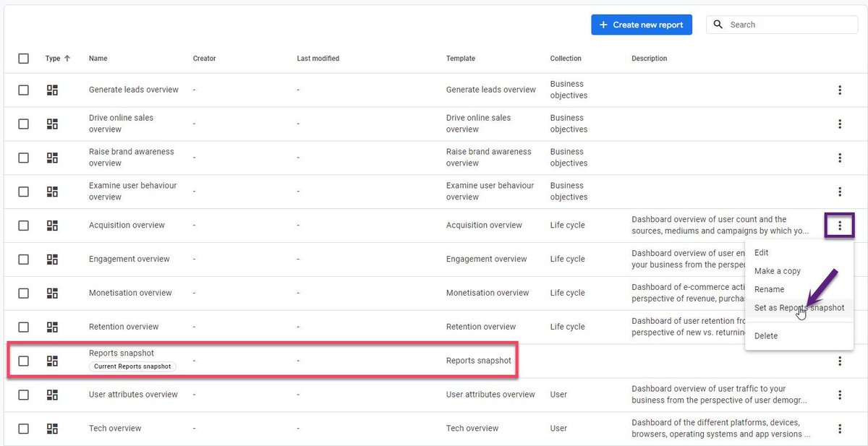This screenshot has height=446, width=868.
Task: Open more options for Generate leads overview
Action: (x=840, y=90)
